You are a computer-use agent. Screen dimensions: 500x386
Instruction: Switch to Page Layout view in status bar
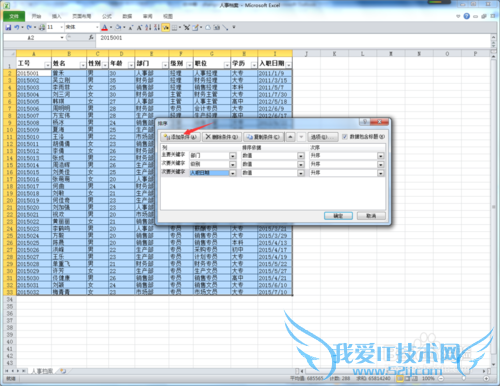tap(407, 379)
